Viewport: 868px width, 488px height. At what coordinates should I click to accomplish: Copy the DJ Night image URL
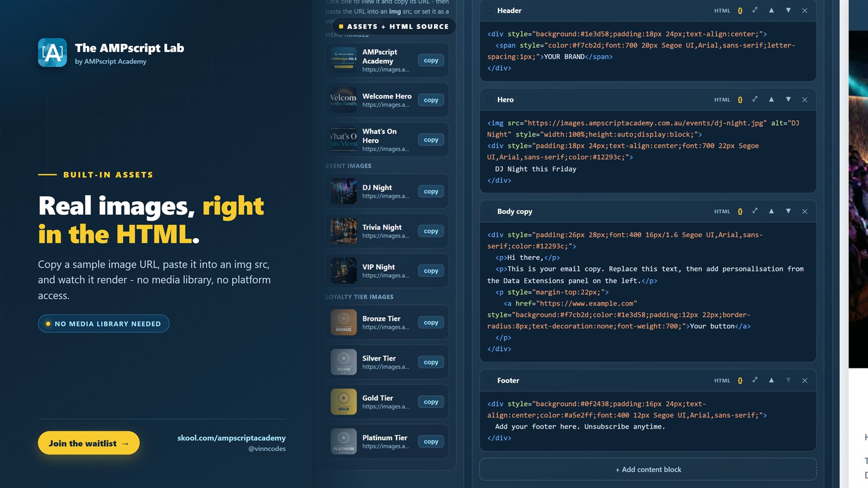pos(431,191)
